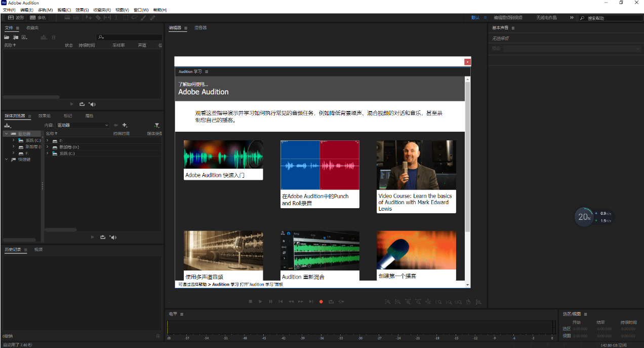
Task: Select the Marquee Selection tool
Action: [x=126, y=17]
